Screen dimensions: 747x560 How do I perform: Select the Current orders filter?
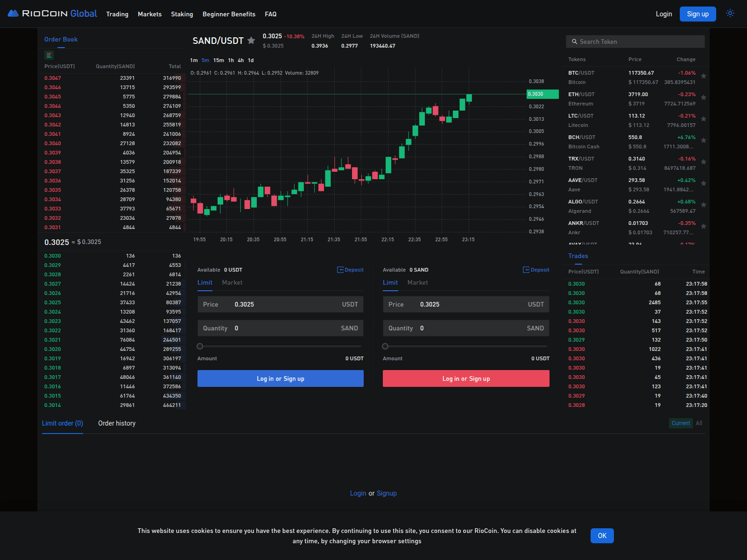(681, 423)
